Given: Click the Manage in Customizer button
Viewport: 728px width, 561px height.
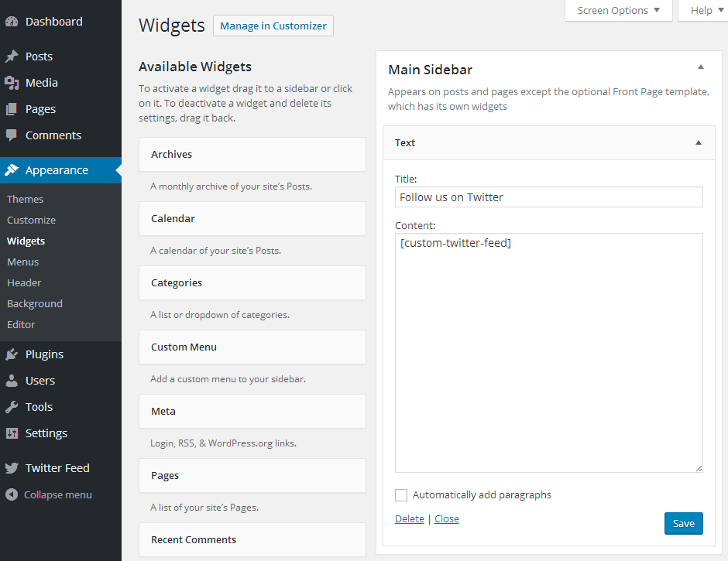Looking at the screenshot, I should (x=273, y=25).
